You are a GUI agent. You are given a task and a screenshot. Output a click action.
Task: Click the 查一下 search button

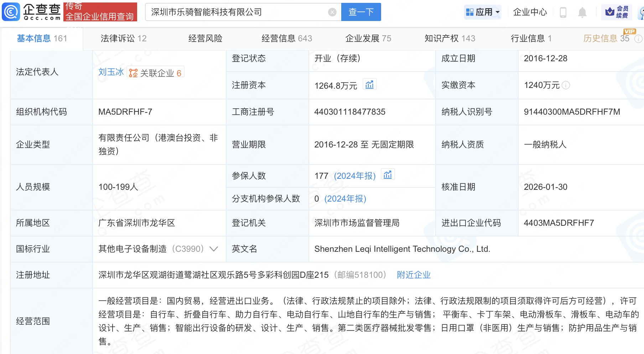coord(361,12)
